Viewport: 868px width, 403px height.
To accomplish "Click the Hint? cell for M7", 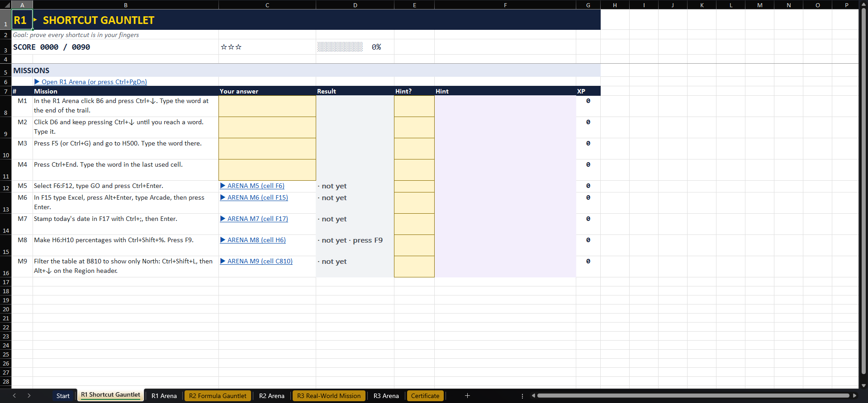I will (414, 224).
